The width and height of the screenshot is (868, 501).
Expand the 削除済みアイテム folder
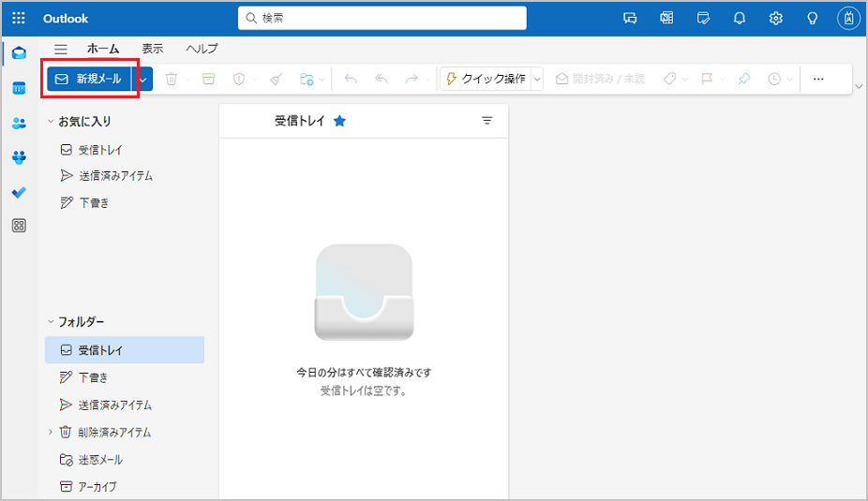(x=51, y=433)
